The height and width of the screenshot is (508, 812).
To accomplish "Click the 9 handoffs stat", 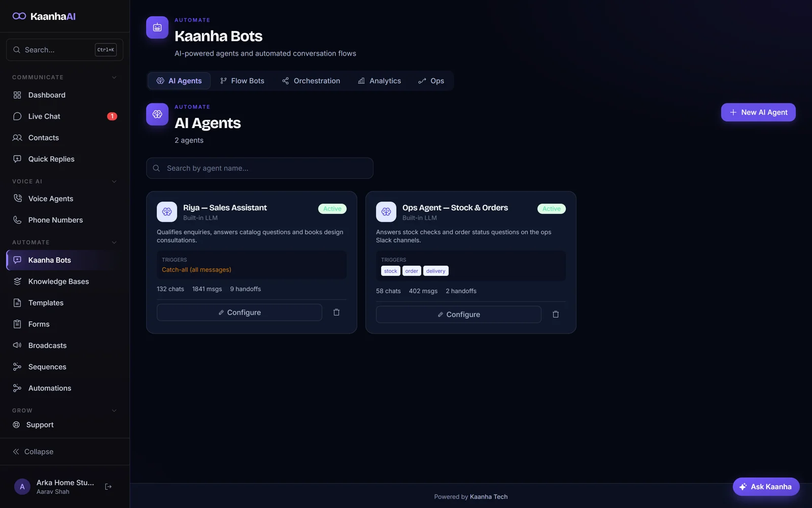I will tap(246, 289).
